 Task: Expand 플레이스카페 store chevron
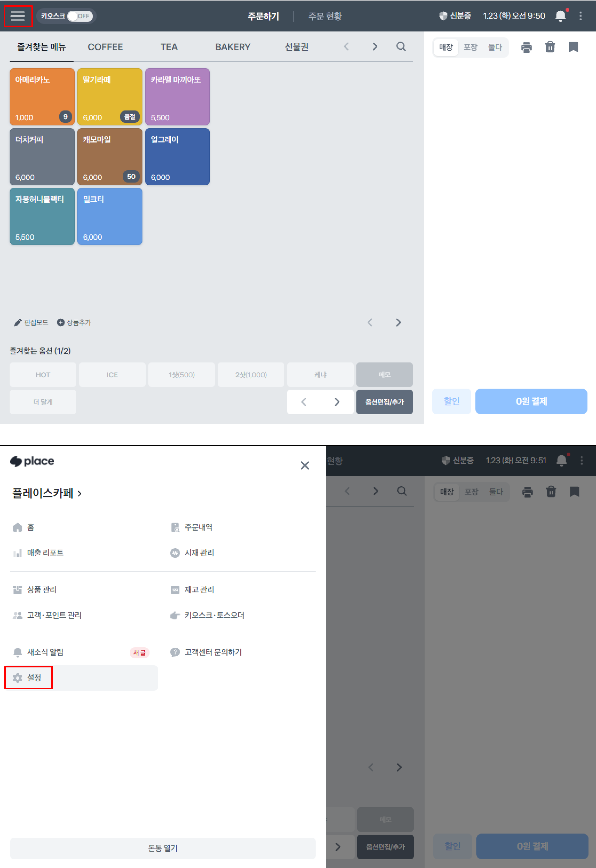pyautogui.click(x=80, y=493)
